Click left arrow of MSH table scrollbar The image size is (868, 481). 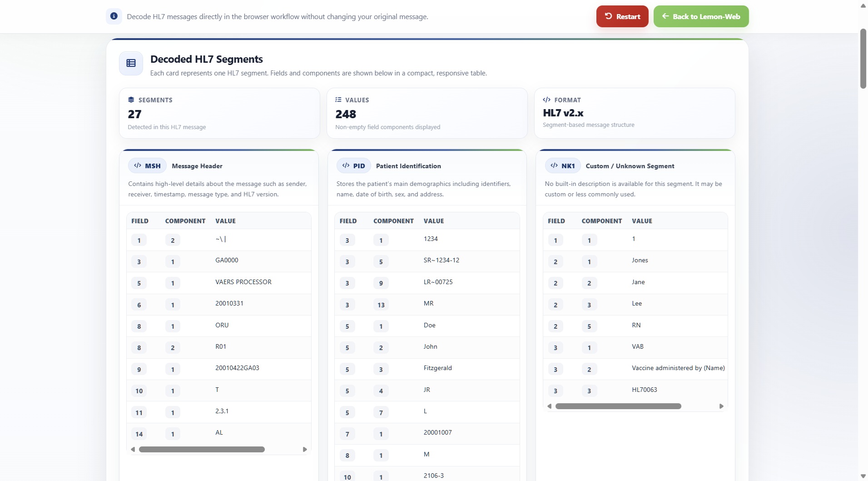(133, 450)
